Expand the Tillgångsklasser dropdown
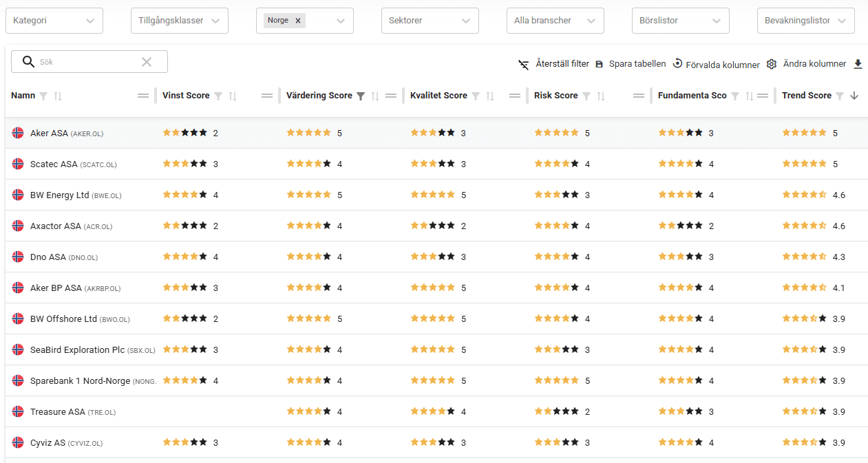Viewport: 868px width, 463px height. click(179, 21)
